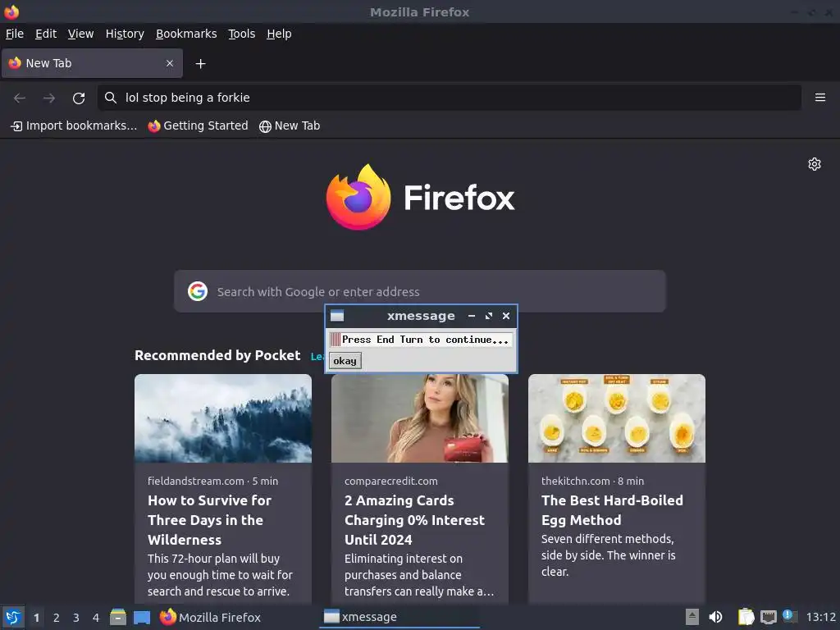Open the hard-boiled eggs thumbnail
Screen dimensions: 840x630
pyautogui.click(x=617, y=418)
